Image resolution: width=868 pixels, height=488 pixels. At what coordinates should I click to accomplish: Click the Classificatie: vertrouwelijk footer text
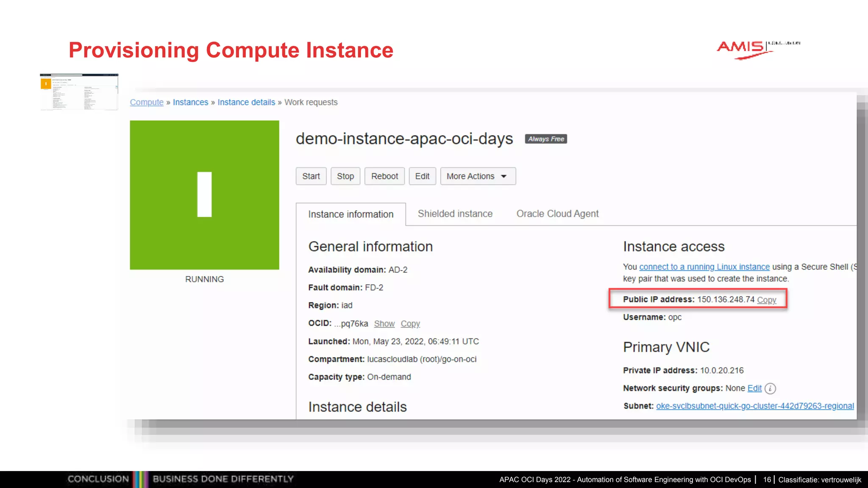(x=820, y=480)
